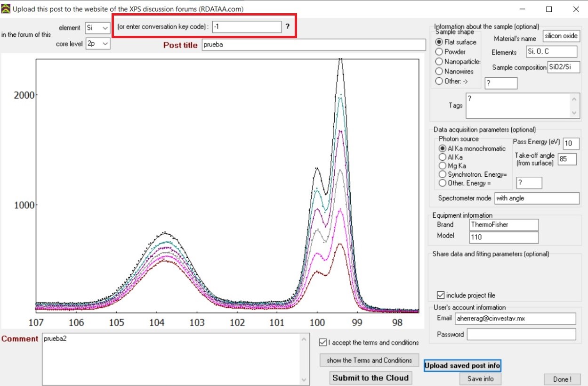Click the Pass Energy input box
This screenshot has width=588, height=386.
[x=571, y=143]
